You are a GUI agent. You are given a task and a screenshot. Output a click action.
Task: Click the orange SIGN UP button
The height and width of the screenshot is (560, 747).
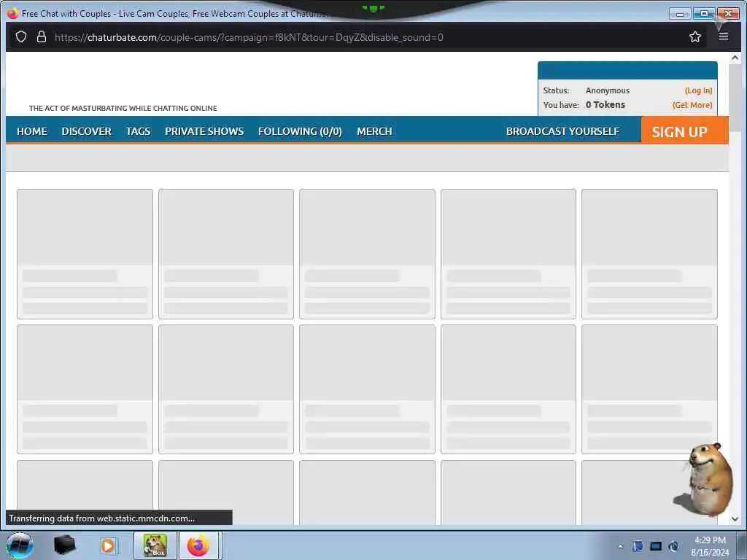[x=684, y=130]
